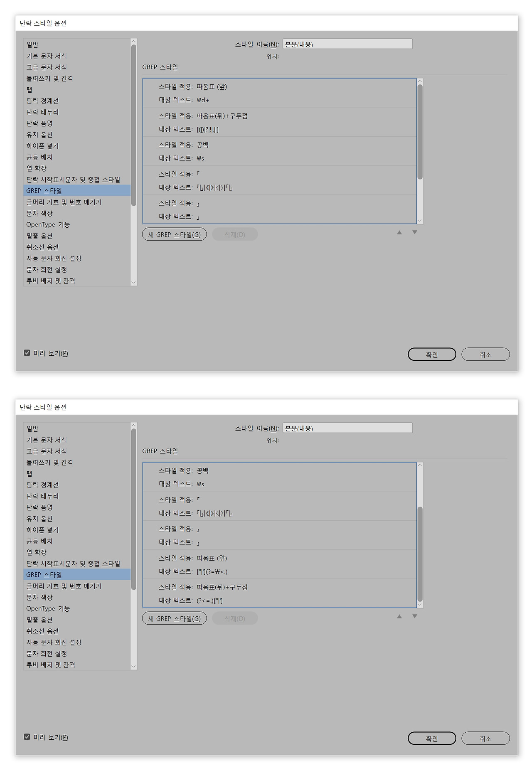Viewport: 532px width, 768px height.
Task: Confirm with 확인 in lower dialog
Action: (x=432, y=738)
